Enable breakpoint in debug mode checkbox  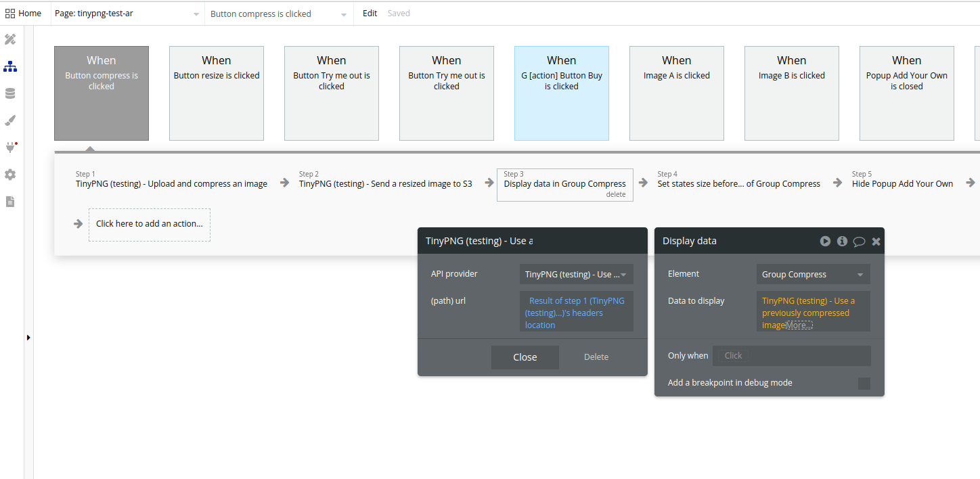click(864, 384)
